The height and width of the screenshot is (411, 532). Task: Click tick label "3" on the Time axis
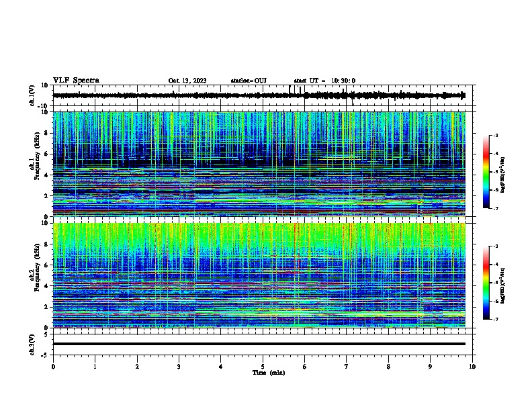click(x=179, y=367)
